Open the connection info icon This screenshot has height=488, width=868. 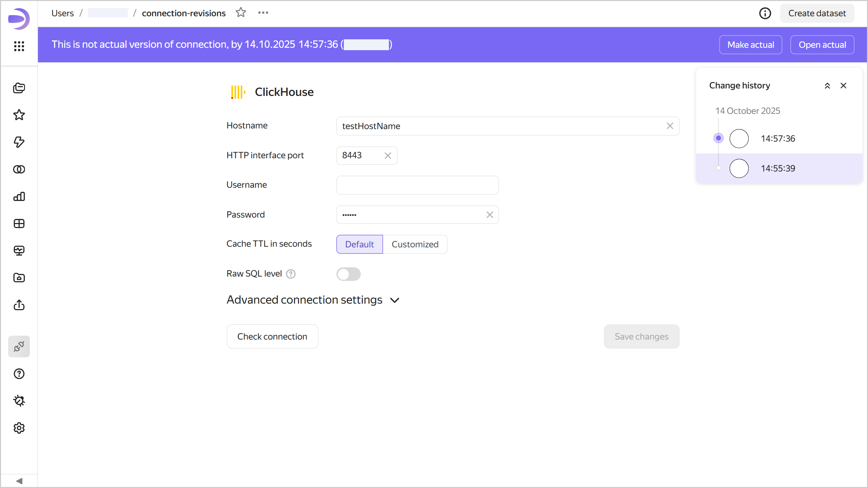[765, 13]
